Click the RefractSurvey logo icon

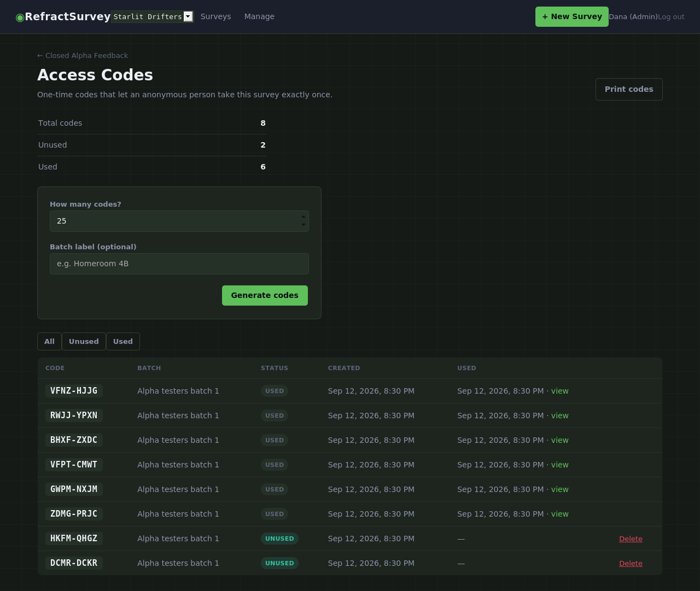20,17
